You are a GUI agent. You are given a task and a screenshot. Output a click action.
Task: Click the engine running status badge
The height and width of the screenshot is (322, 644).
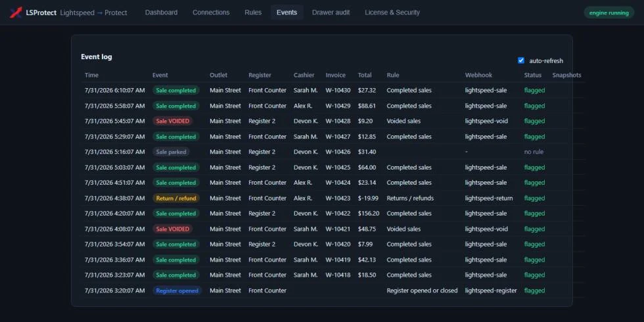[x=609, y=12]
